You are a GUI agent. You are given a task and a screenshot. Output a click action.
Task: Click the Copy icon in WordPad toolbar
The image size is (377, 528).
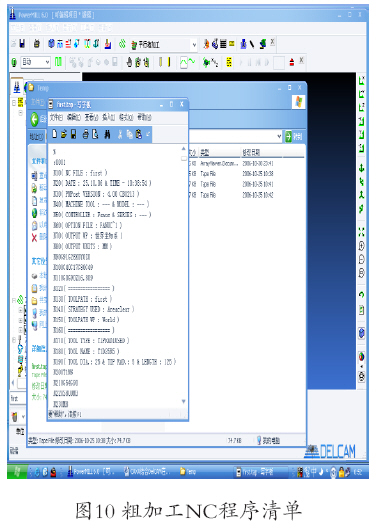(129, 134)
